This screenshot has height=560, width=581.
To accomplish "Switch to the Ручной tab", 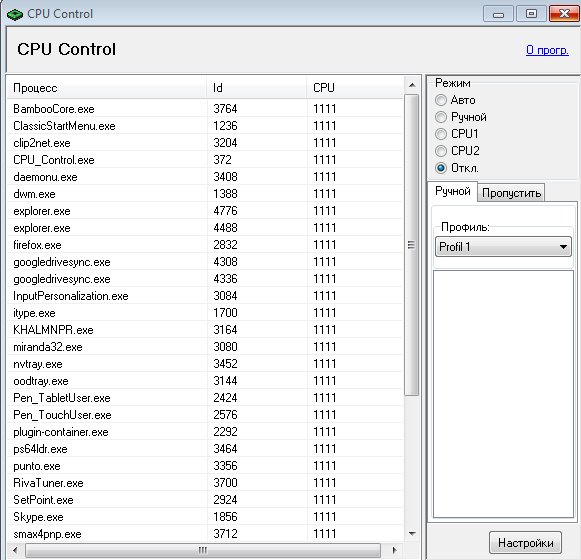I will (452, 191).
